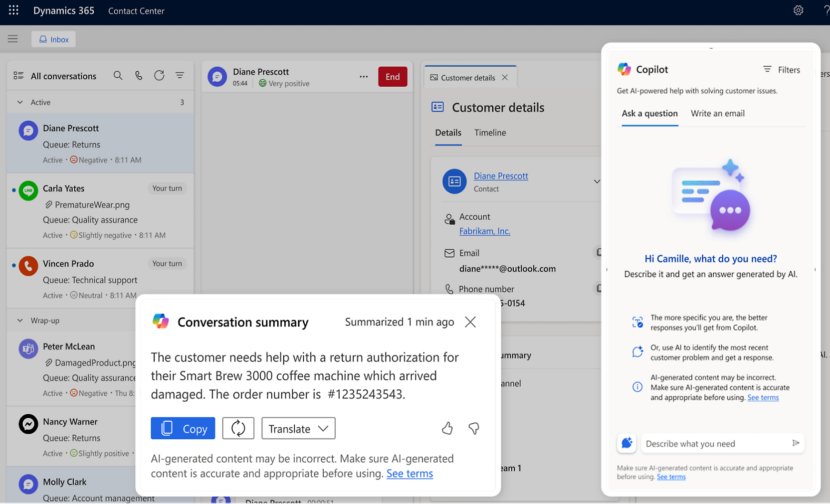Click the Copilot logo in panel header
This screenshot has width=830, height=504.
pos(624,69)
